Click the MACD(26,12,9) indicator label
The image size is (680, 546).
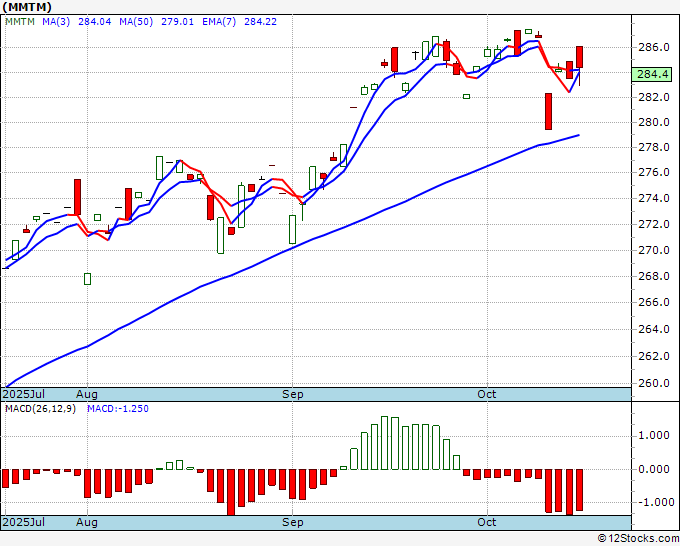[x=40, y=409]
